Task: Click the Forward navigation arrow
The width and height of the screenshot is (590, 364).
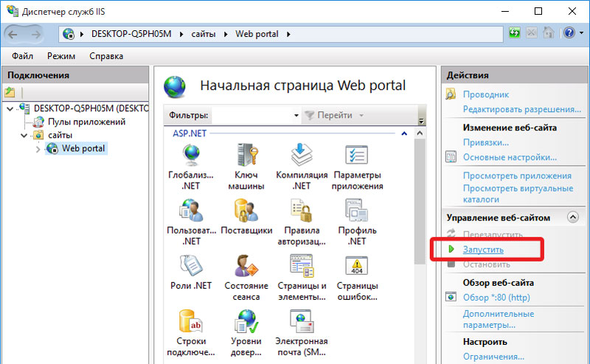Action: [x=35, y=35]
